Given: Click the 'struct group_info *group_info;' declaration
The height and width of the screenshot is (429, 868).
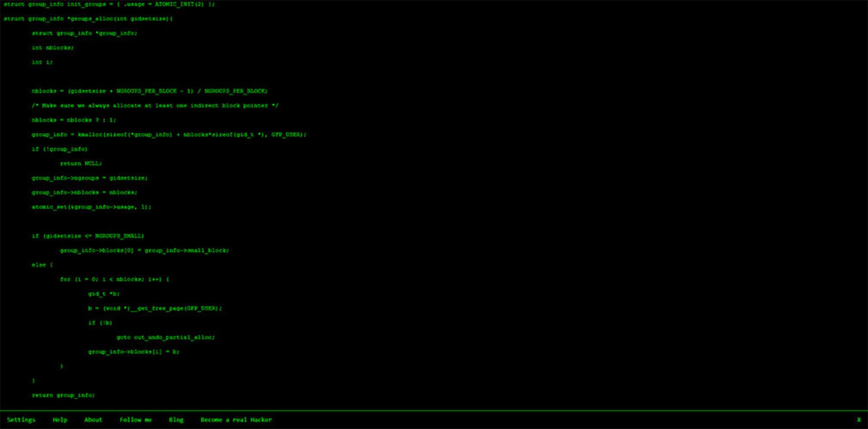Looking at the screenshot, I should (85, 33).
